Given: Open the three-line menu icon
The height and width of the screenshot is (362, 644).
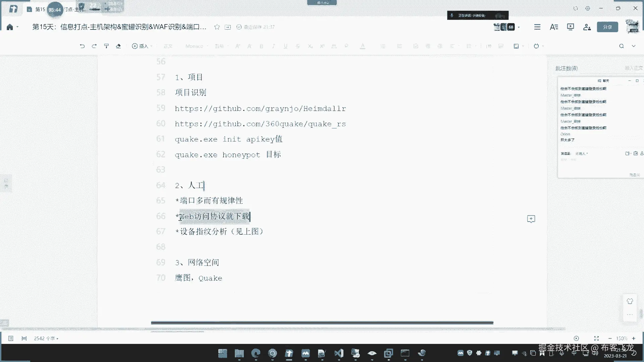Looking at the screenshot, I should [537, 27].
